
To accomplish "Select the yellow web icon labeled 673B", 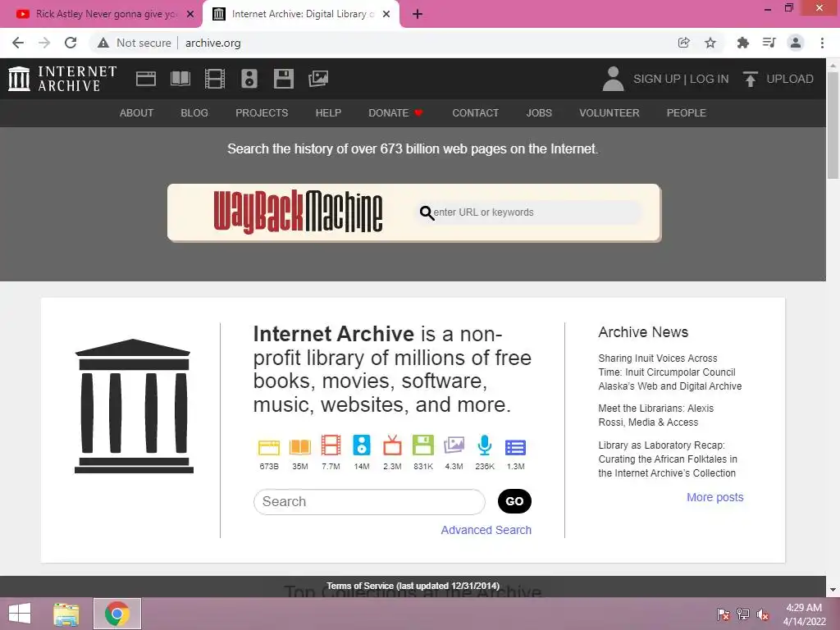I will click(x=269, y=447).
